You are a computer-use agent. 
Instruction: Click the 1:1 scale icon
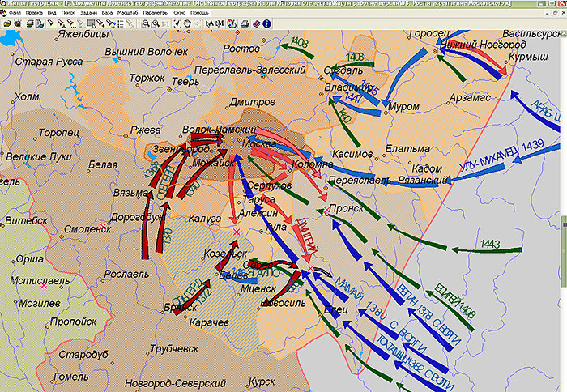point(164,24)
